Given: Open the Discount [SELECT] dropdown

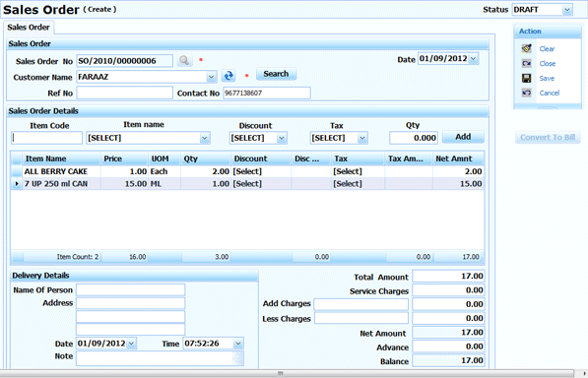Looking at the screenshot, I should (x=282, y=138).
